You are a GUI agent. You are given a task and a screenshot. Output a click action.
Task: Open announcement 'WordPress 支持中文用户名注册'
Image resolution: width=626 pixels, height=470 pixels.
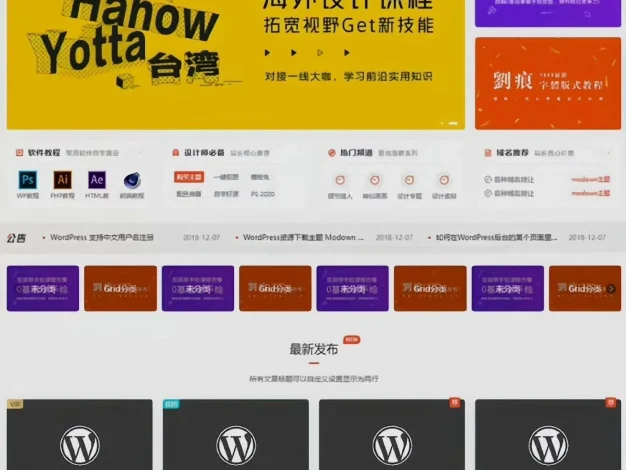click(x=102, y=237)
